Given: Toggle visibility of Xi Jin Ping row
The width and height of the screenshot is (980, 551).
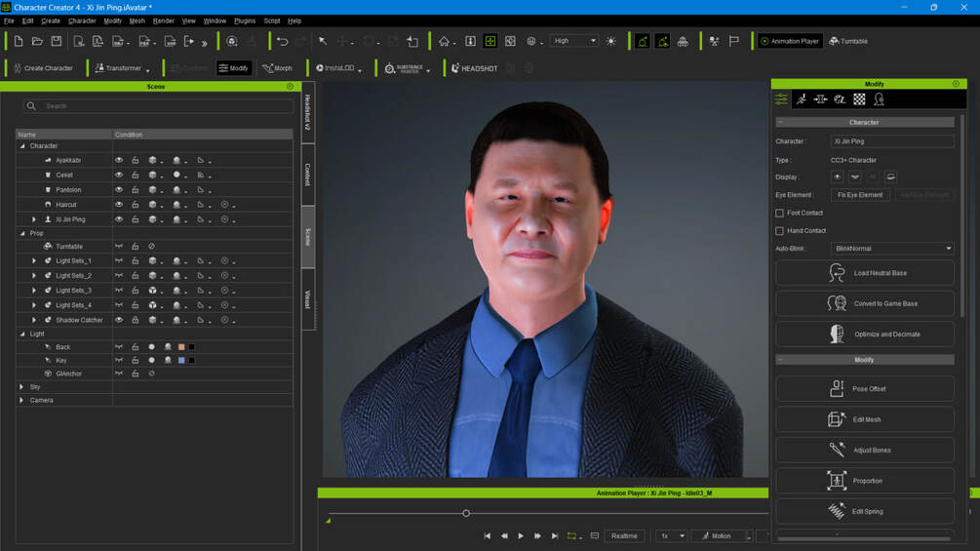Looking at the screenshot, I should coord(119,219).
